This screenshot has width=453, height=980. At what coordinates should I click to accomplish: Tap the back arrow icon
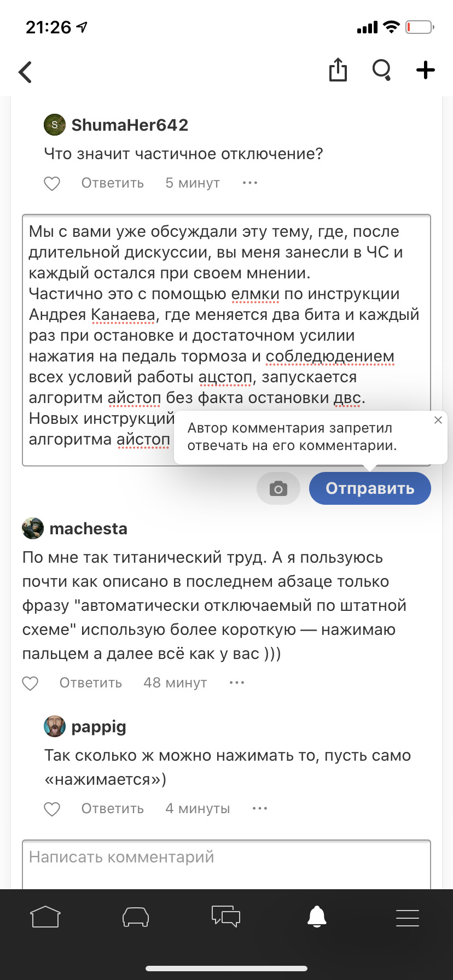coord(26,72)
